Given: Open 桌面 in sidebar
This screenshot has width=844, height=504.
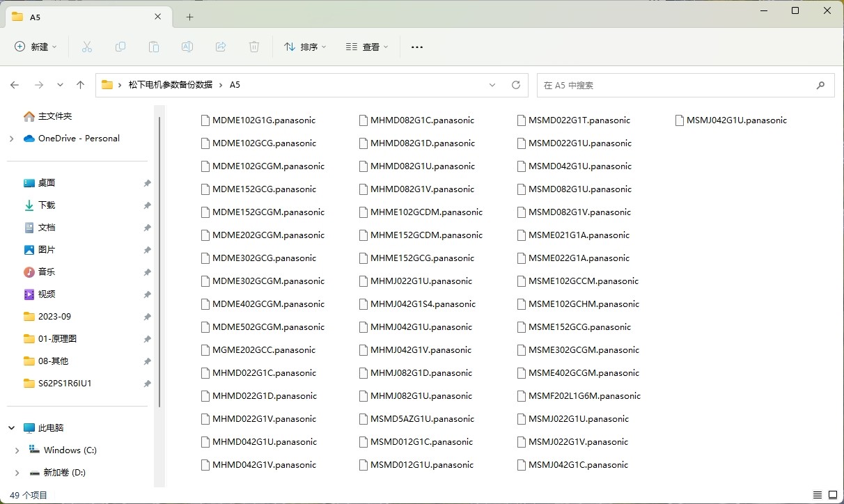Looking at the screenshot, I should tap(47, 183).
